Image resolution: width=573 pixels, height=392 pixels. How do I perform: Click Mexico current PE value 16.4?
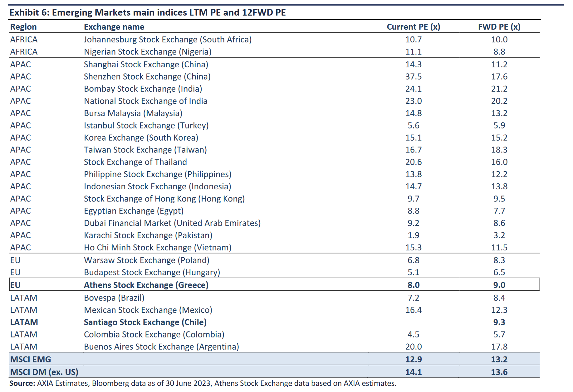414,310
